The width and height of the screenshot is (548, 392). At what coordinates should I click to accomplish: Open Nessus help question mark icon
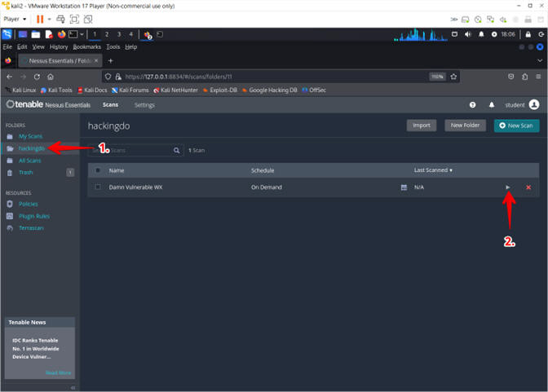click(472, 105)
